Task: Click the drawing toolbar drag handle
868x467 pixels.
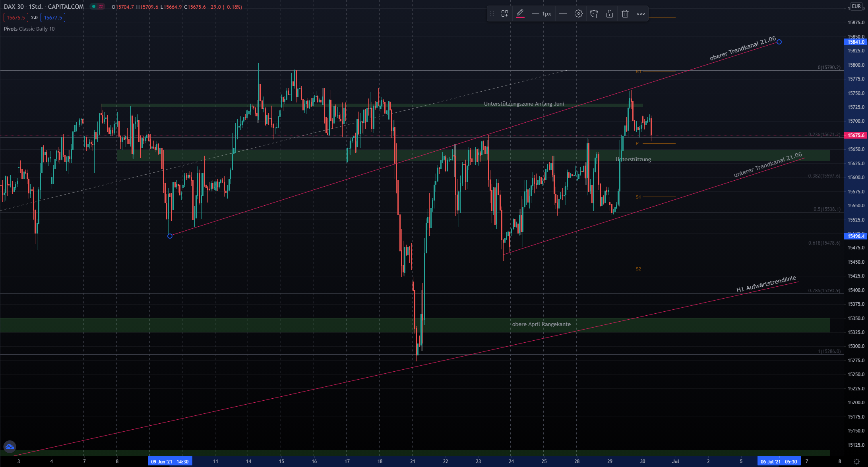Action: 492,14
